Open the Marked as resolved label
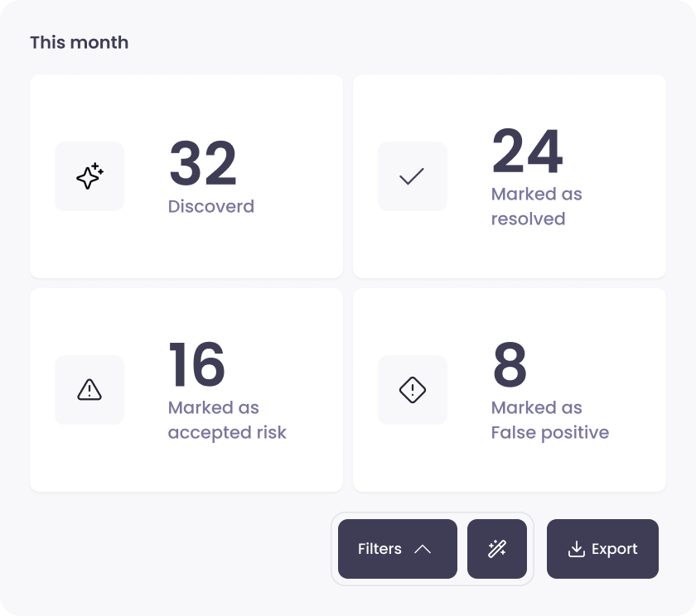 (x=536, y=206)
